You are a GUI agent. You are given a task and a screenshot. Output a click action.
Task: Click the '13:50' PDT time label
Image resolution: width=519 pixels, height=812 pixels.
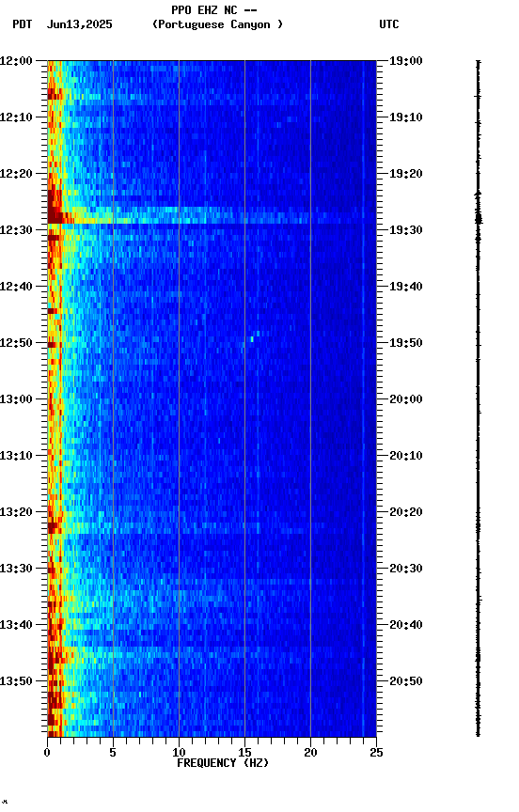(x=16, y=681)
